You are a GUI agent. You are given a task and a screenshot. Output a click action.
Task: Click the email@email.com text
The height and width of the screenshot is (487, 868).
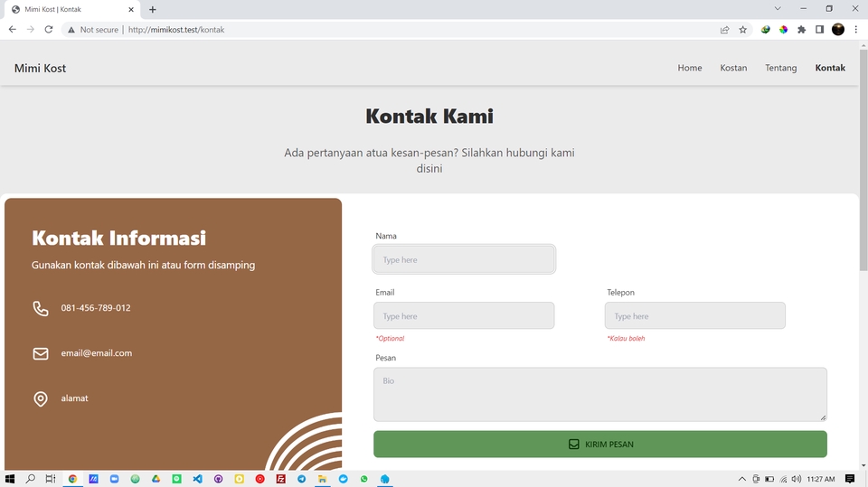tap(97, 353)
